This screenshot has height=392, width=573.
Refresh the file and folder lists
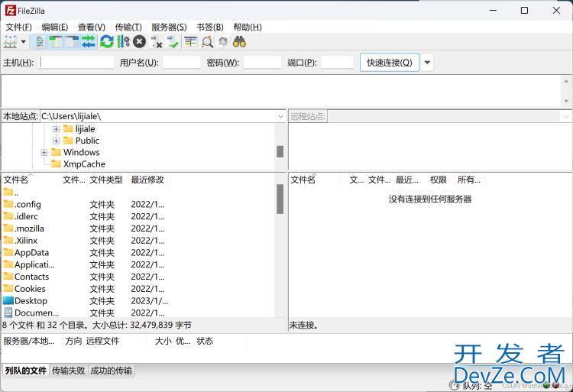click(107, 42)
